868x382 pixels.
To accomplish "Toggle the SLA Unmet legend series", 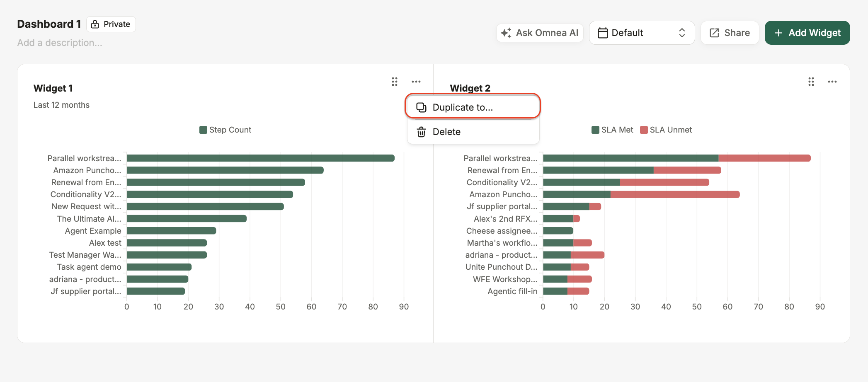I will (666, 130).
